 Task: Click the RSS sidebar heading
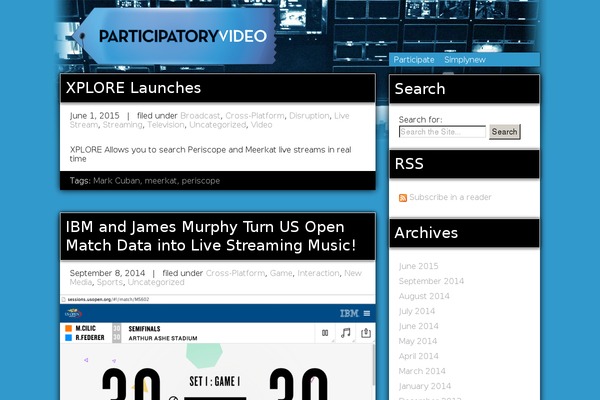(x=409, y=163)
